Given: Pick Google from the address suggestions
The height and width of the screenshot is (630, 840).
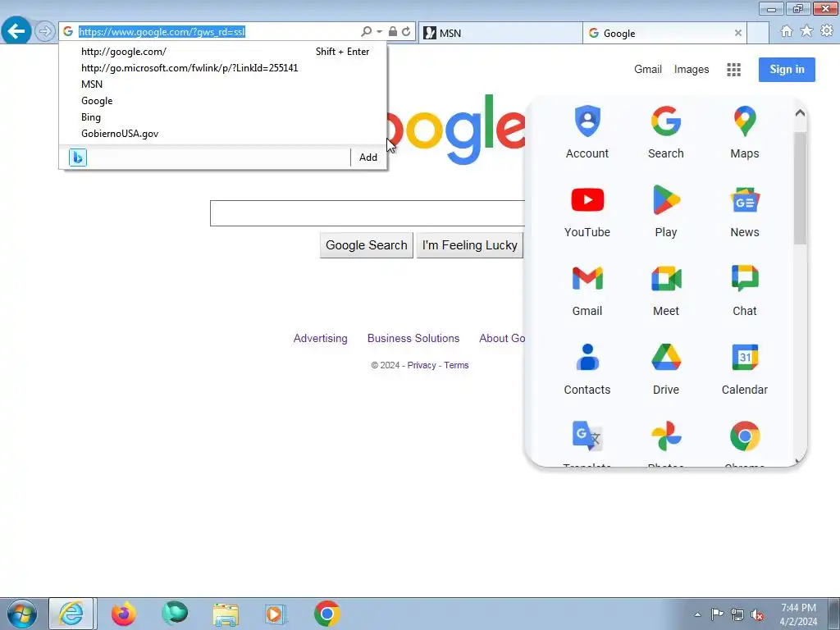Looking at the screenshot, I should [223, 101].
